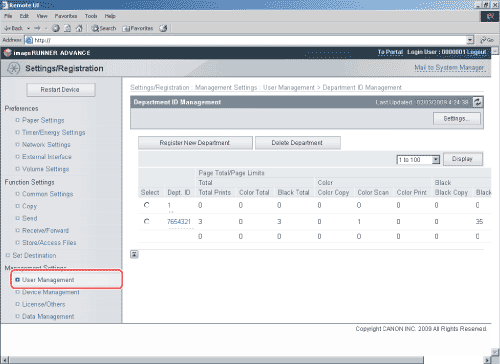
Task: Select radio button for Dept. ID 1
Action: coord(146,205)
